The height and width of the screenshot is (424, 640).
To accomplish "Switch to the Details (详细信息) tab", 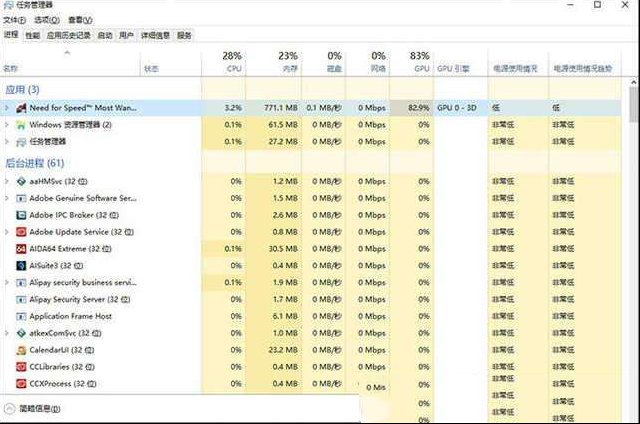I will pyautogui.click(x=155, y=36).
